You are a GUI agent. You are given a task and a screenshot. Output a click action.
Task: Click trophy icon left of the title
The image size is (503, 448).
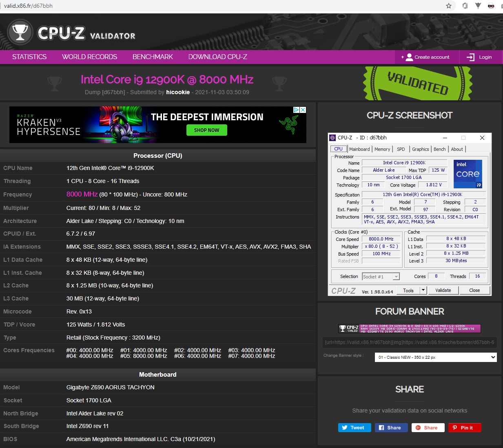tap(55, 84)
